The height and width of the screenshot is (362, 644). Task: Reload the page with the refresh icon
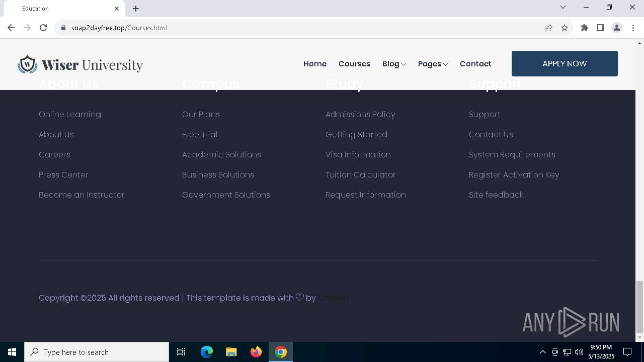point(43,28)
